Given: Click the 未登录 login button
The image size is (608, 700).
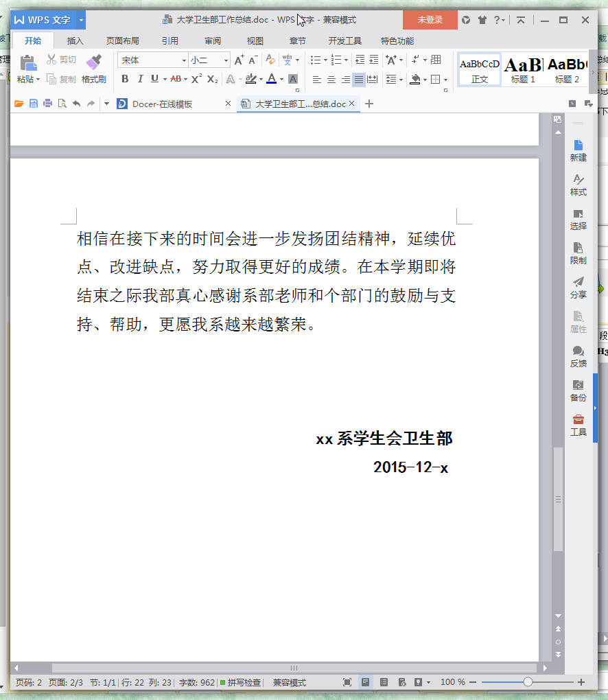Looking at the screenshot, I should (x=430, y=20).
